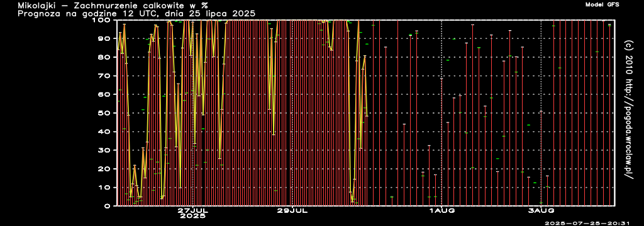Click the 100 value on the y-axis
The width and height of the screenshot is (644, 226).
[104, 19]
